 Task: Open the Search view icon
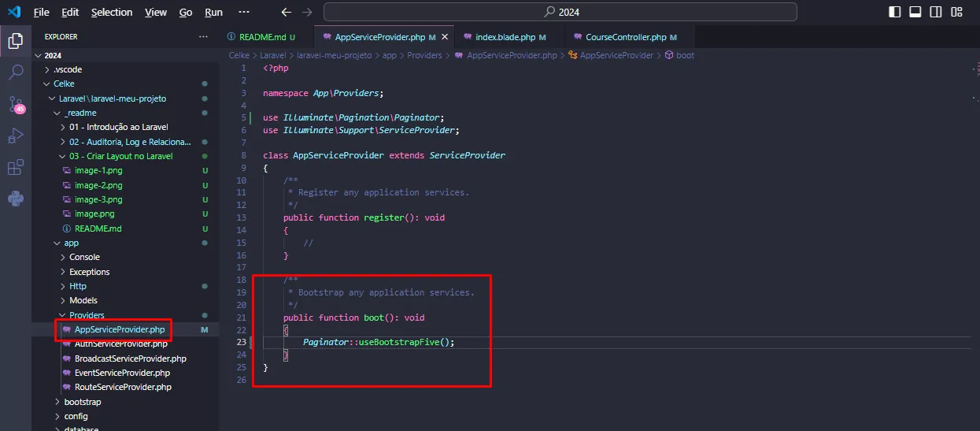click(x=15, y=72)
